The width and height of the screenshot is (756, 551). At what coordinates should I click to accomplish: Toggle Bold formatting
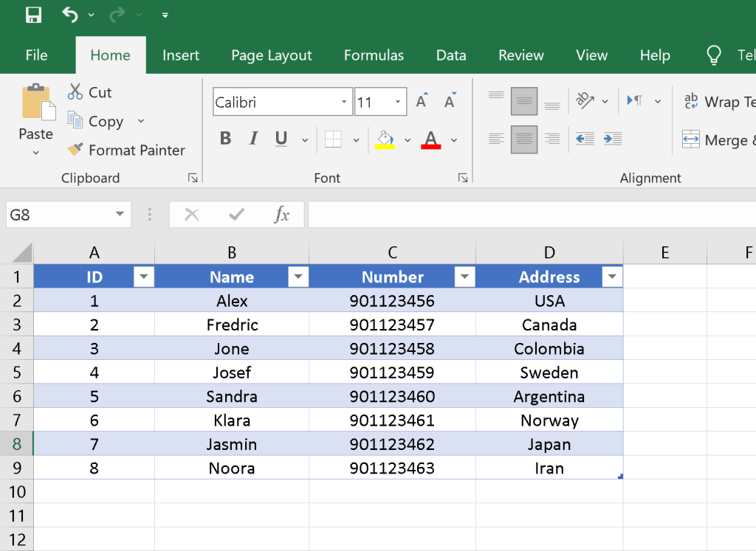coord(225,139)
